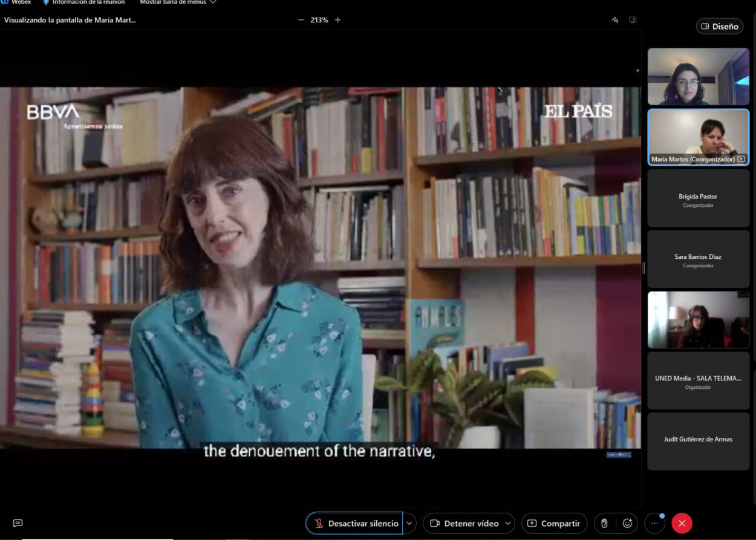
Task: Open the annotate pen tool
Action: click(x=614, y=20)
